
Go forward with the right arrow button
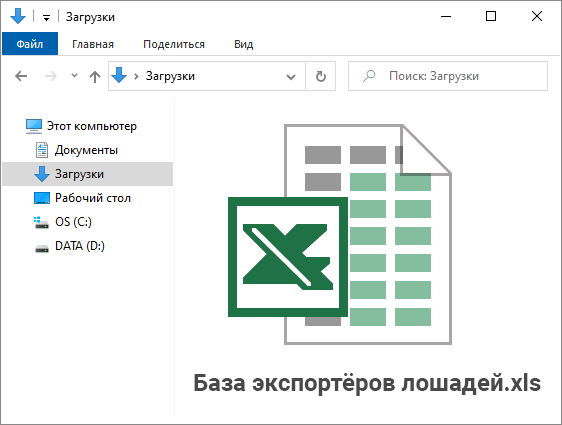51,76
